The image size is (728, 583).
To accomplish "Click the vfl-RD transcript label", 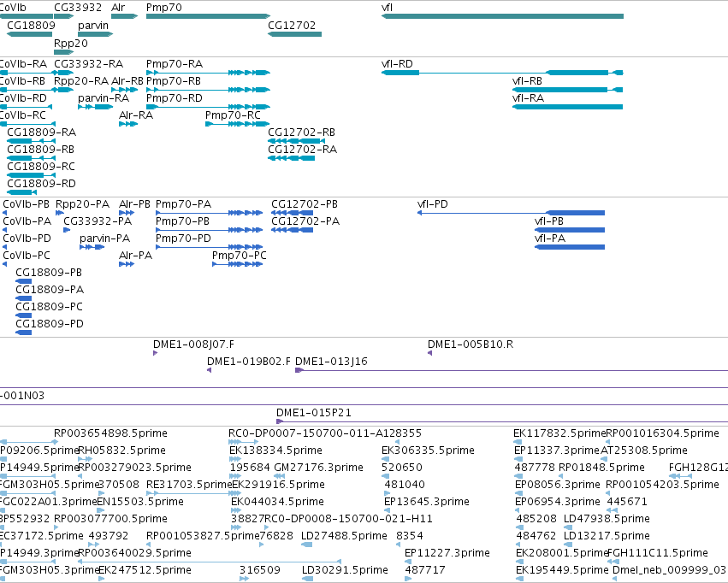I will tap(397, 63).
